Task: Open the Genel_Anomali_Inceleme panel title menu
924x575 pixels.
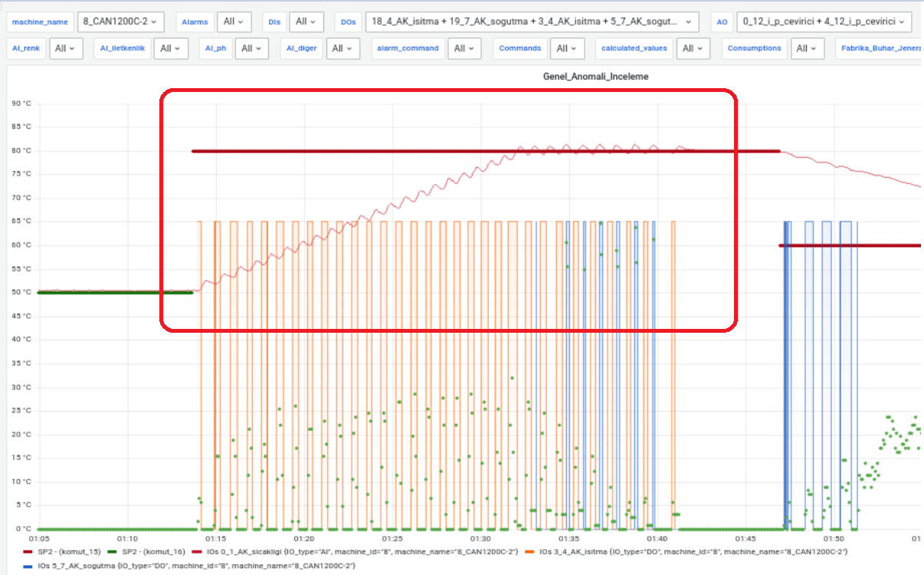Action: point(595,77)
